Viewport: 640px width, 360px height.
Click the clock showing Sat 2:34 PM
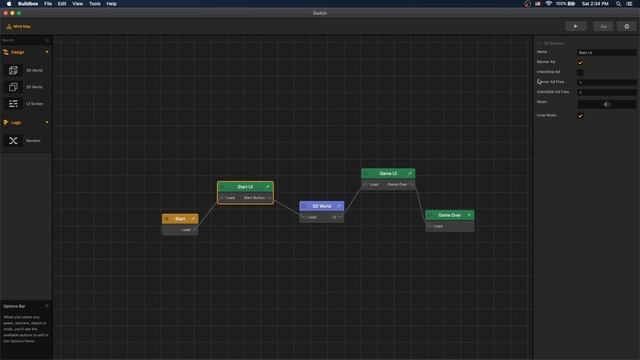click(595, 4)
